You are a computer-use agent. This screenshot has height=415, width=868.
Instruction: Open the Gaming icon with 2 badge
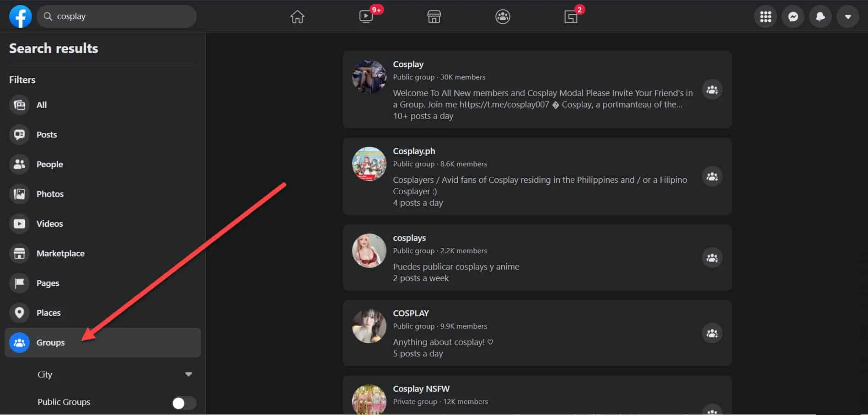571,17
